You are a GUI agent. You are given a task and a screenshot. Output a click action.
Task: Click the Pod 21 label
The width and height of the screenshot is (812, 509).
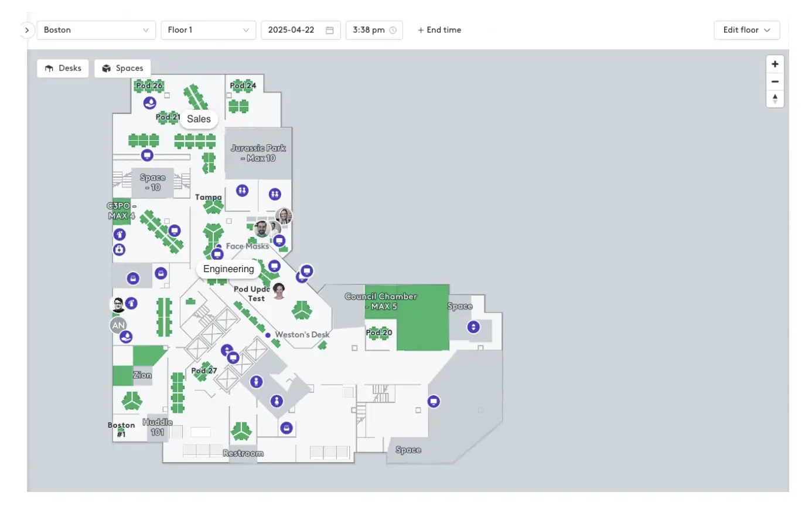pyautogui.click(x=168, y=117)
